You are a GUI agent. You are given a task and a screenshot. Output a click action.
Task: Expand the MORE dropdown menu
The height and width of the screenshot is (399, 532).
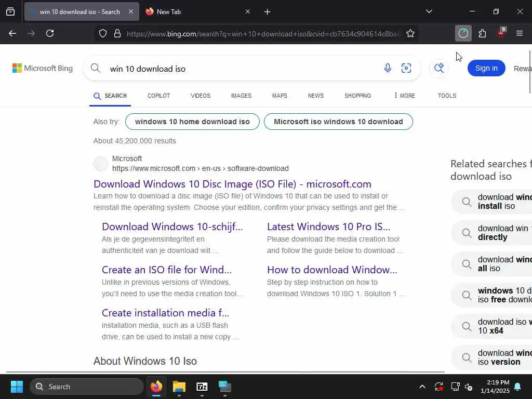404,96
